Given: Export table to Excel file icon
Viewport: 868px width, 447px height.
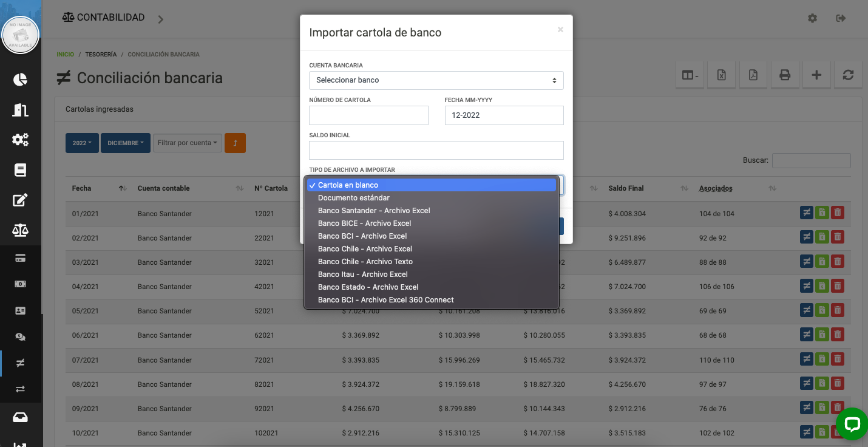Looking at the screenshot, I should coord(722,75).
